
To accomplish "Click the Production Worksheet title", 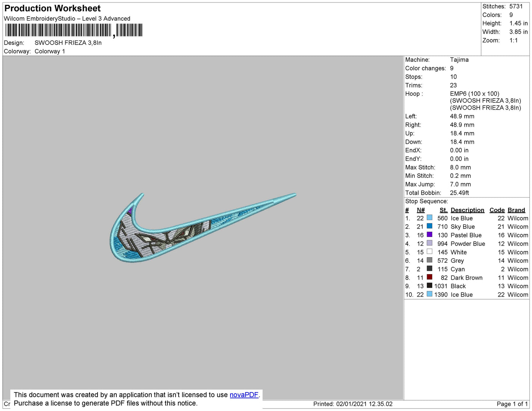I will click(52, 8).
